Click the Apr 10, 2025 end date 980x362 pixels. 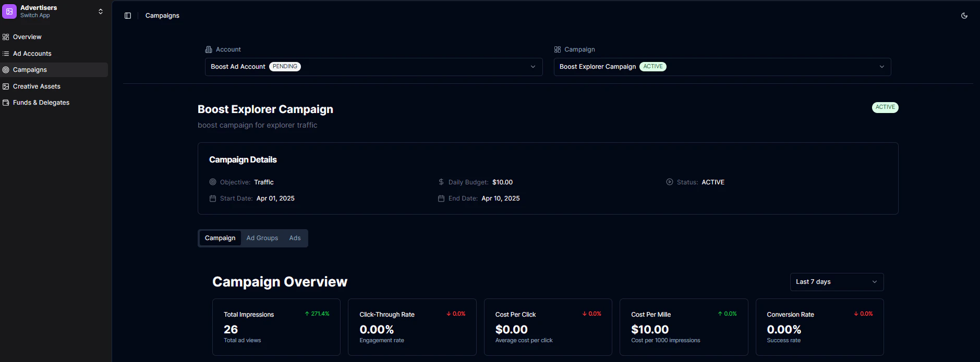[x=501, y=198]
